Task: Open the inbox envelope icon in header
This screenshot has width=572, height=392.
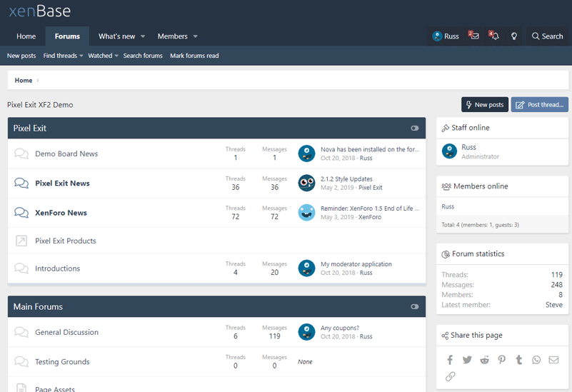Action: pos(473,36)
